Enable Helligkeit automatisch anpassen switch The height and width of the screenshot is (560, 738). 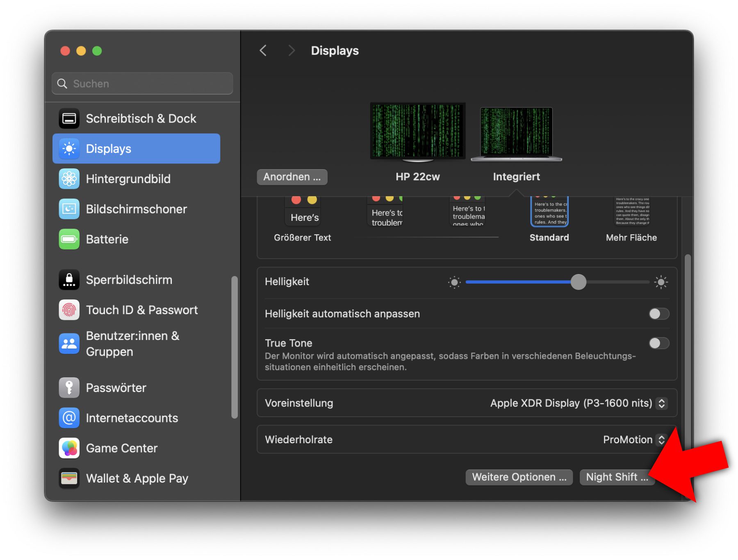(658, 314)
